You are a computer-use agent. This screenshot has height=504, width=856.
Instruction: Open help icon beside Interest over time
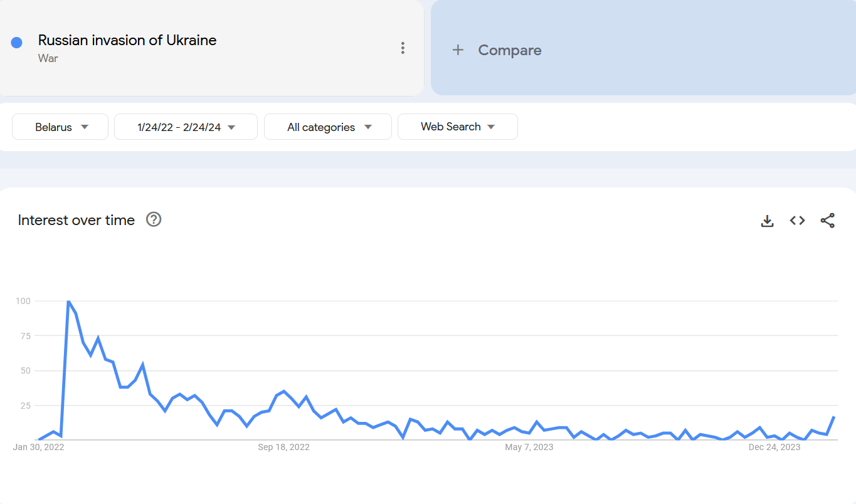[154, 219]
